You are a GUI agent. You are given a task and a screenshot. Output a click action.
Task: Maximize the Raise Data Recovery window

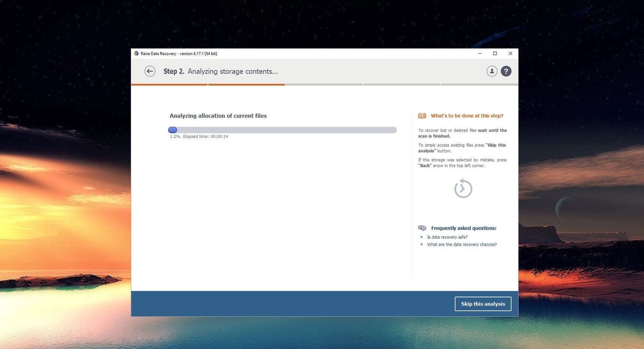pos(495,54)
